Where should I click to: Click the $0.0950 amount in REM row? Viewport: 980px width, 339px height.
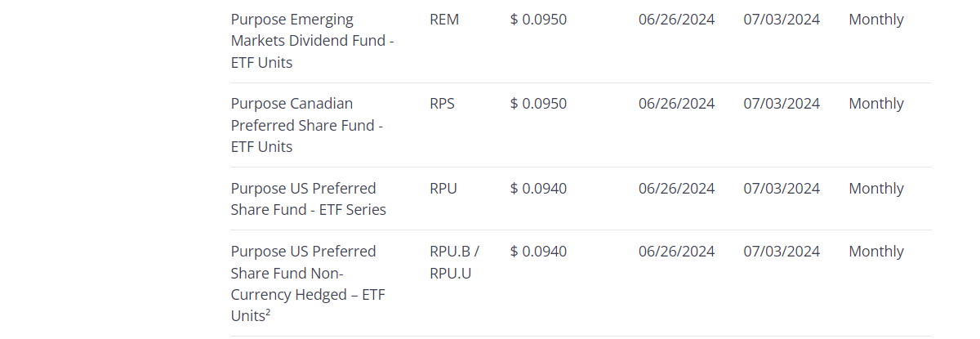538,19
